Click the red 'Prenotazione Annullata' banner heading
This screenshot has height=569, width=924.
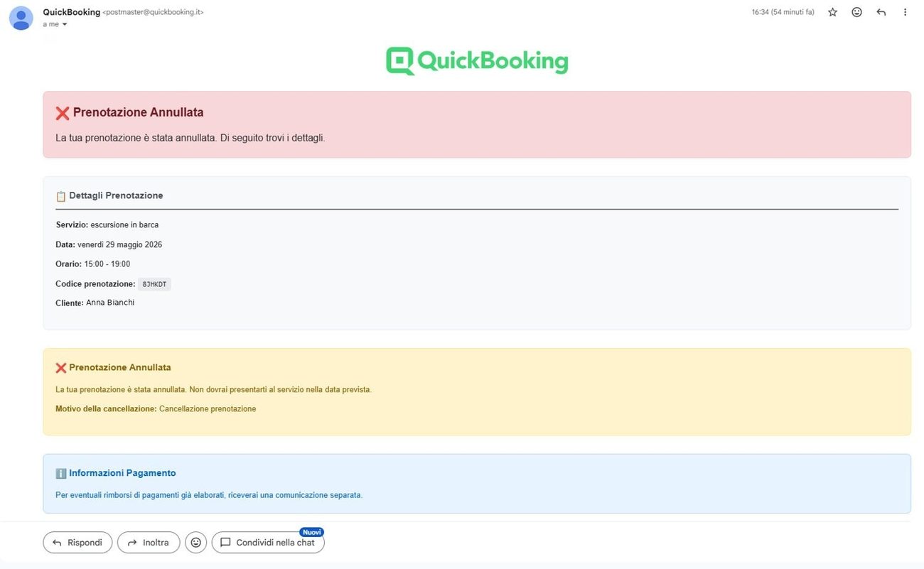click(x=138, y=112)
